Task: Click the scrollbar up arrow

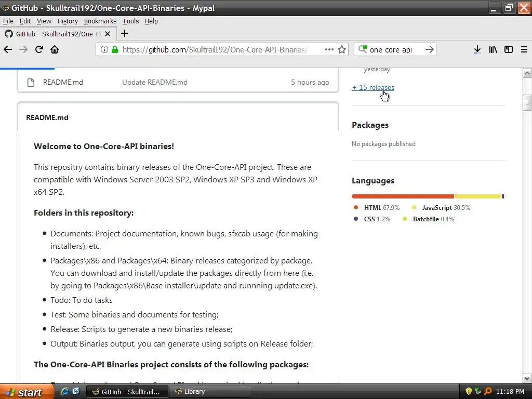Action: [x=527, y=73]
